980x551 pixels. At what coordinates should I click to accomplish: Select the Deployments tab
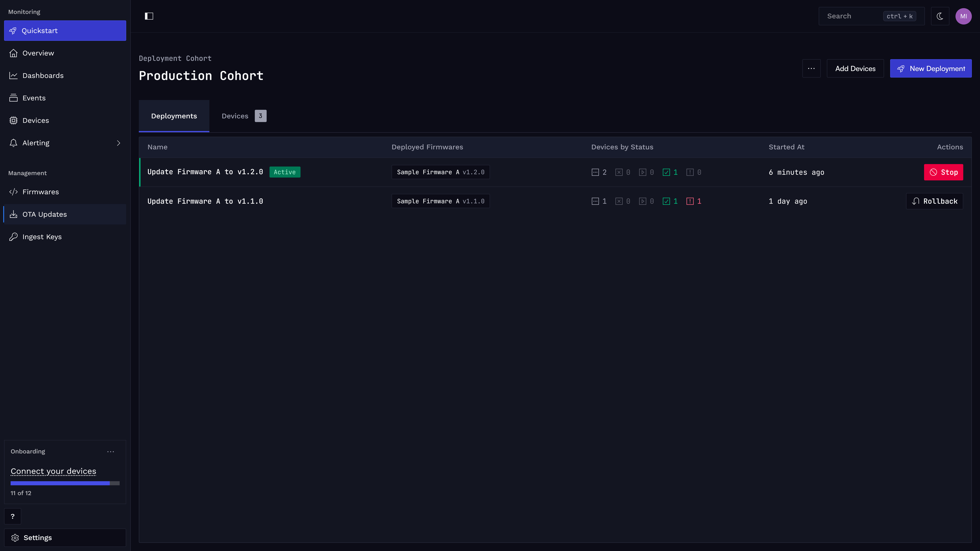tap(174, 116)
